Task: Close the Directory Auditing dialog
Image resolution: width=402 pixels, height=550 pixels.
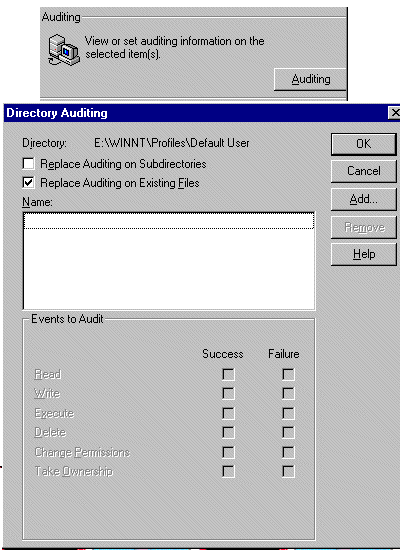Action: point(395,113)
